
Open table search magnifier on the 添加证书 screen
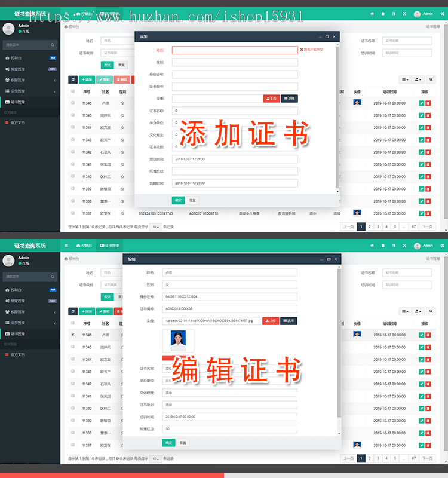click(x=431, y=79)
